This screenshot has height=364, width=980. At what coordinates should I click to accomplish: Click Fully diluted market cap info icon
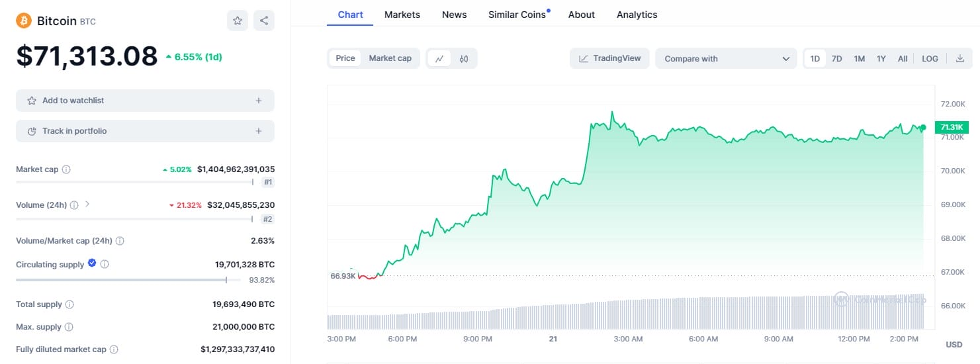[114, 349]
